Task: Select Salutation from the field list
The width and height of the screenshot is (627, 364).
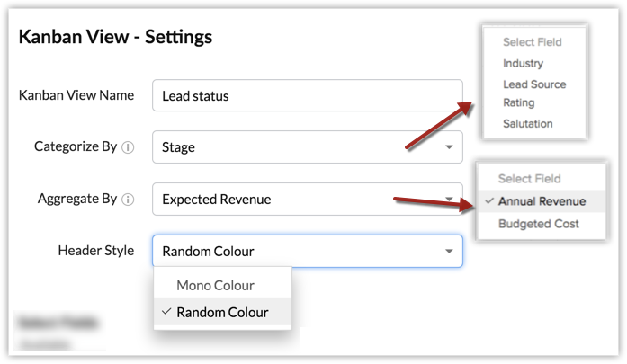Action: (528, 124)
